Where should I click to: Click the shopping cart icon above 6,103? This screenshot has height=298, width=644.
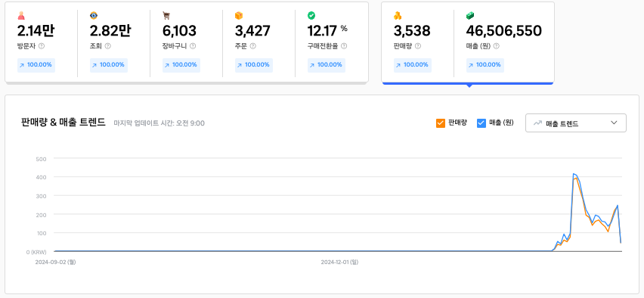pyautogui.click(x=166, y=16)
